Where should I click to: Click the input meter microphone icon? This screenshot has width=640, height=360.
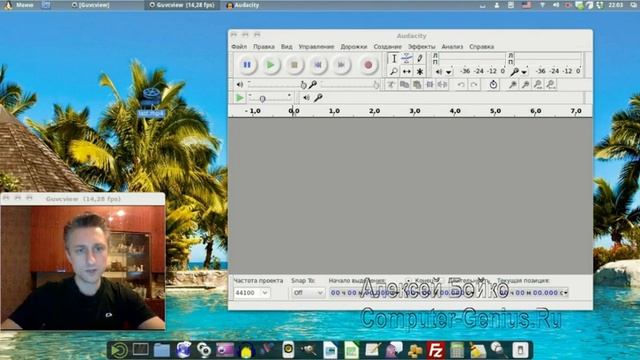coord(515,72)
